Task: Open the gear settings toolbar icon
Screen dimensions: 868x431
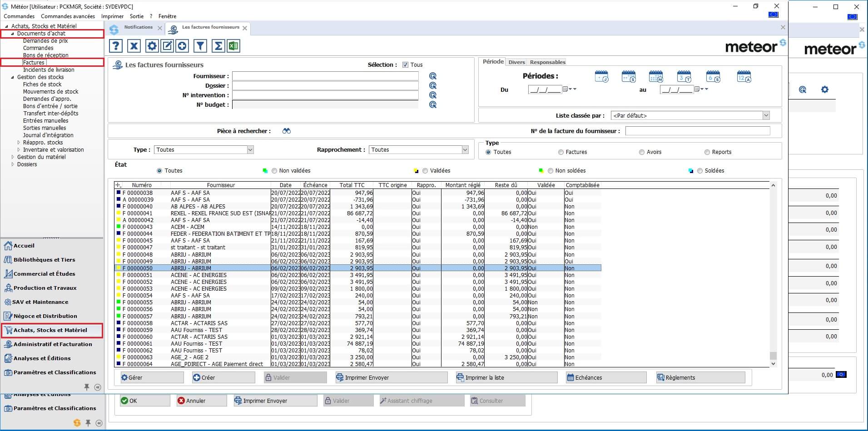Action: coord(152,46)
